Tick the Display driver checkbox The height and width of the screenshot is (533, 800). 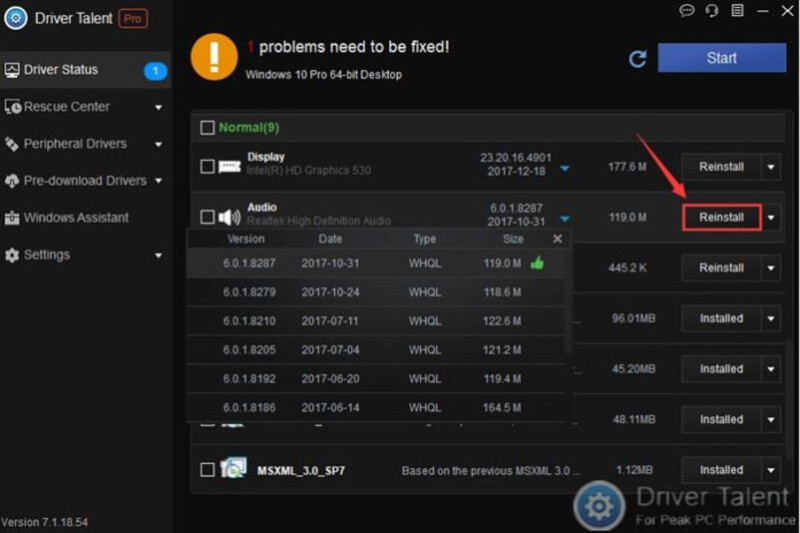[x=207, y=167]
